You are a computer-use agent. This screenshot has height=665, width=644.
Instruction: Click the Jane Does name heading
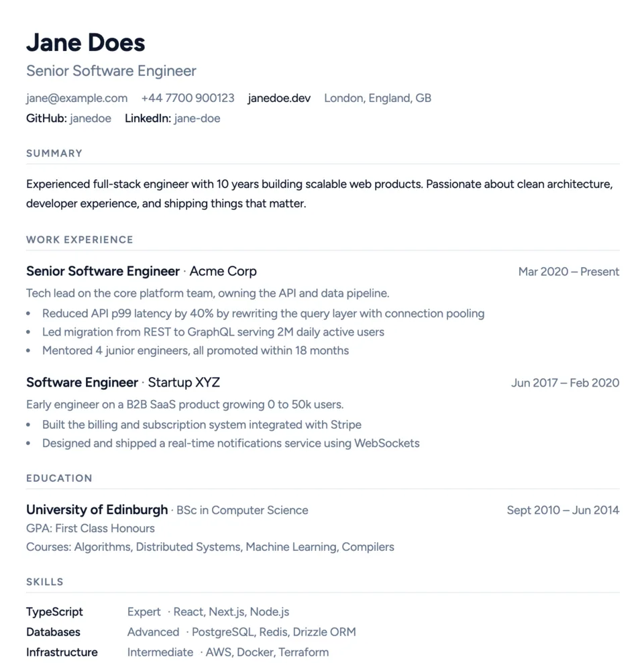coord(86,43)
